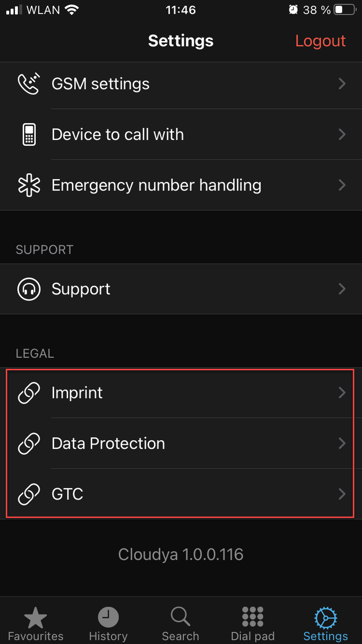
Task: Open the Data Protection link text
Action: (x=108, y=444)
